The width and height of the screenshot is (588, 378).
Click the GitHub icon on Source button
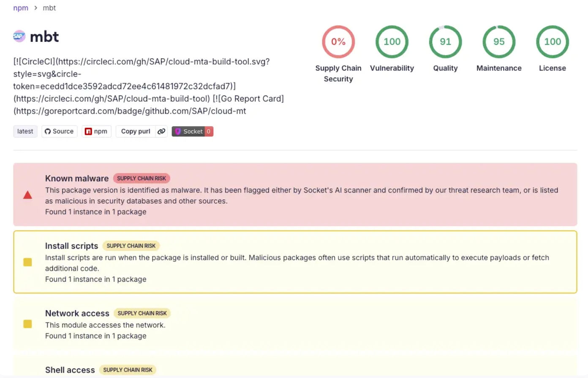(48, 131)
